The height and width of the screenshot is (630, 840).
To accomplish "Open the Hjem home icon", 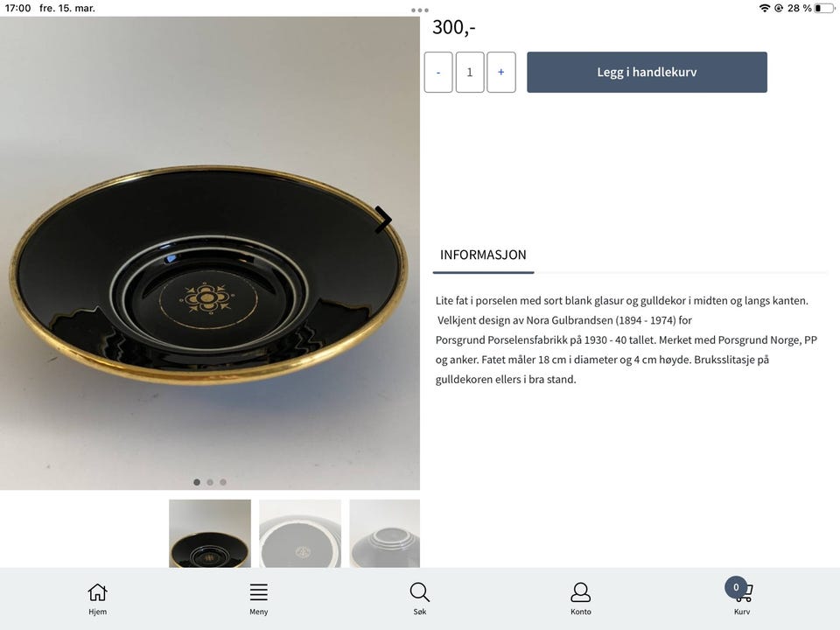I will click(x=97, y=592).
